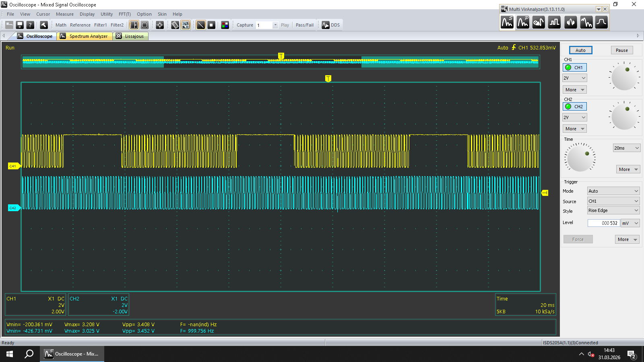Toggle CH1 channel on/off button

[x=574, y=68]
